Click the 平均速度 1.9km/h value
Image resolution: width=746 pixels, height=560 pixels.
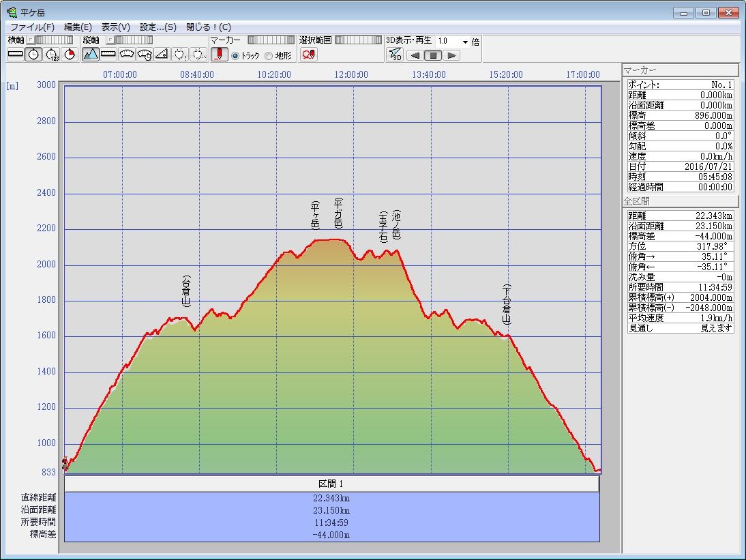point(716,318)
